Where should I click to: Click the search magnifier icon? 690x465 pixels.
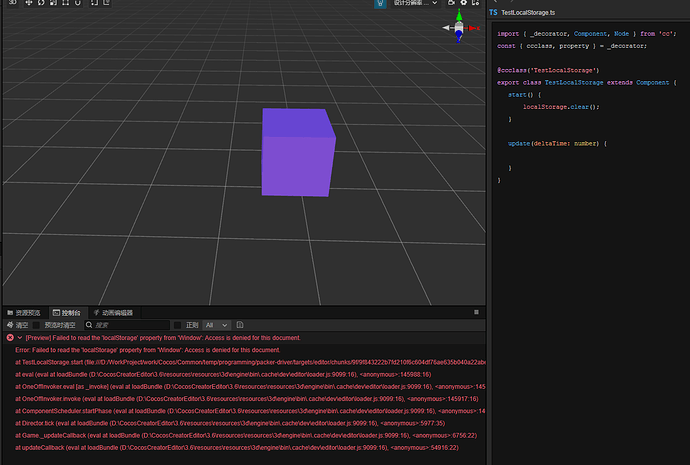(89, 325)
